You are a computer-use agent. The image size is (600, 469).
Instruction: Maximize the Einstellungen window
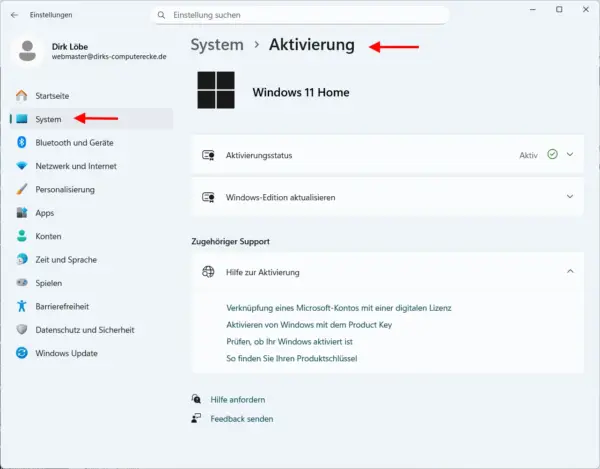point(559,10)
